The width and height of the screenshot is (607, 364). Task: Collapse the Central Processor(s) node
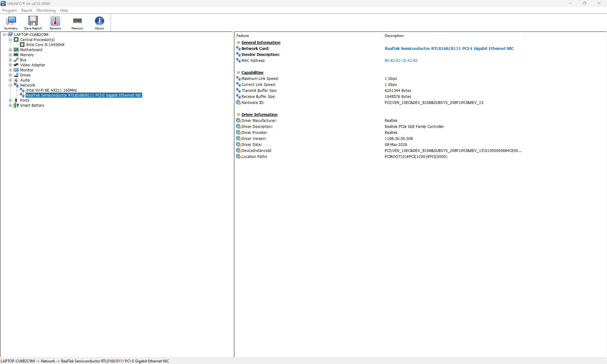coord(10,40)
